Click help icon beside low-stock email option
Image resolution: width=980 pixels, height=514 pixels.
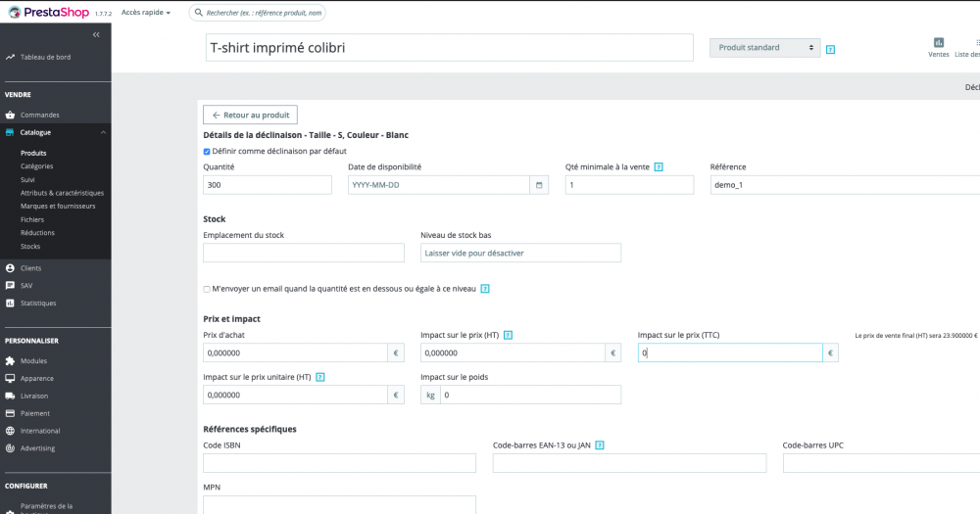(484, 289)
